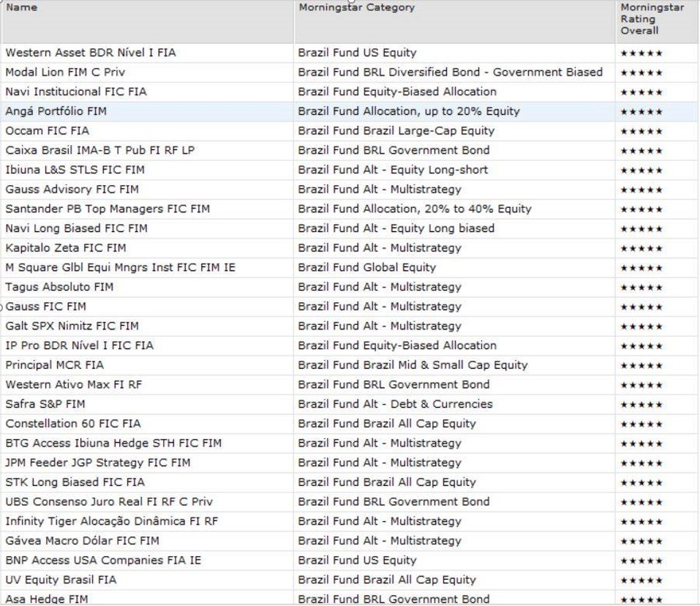
Task: Click star rating for Principal MCR FIA
Action: (641, 366)
